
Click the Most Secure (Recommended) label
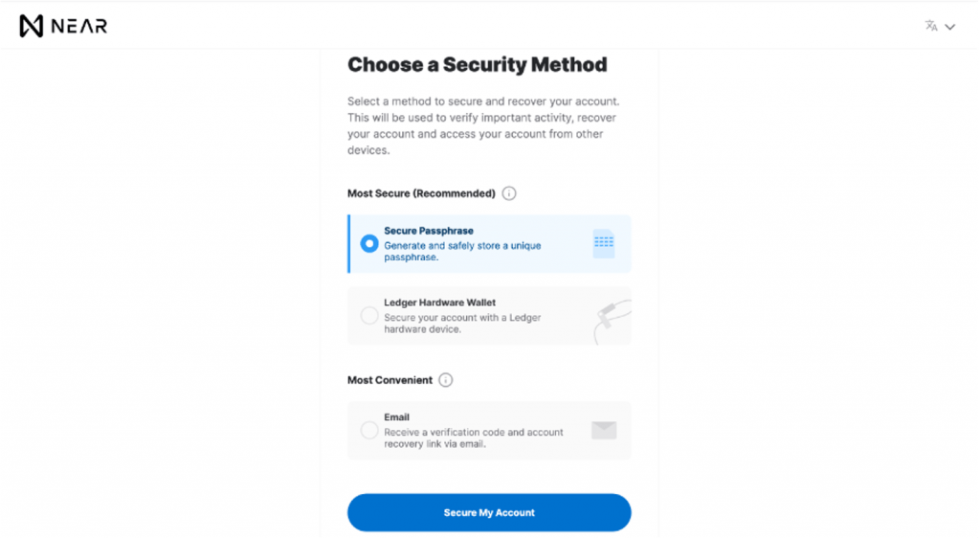tap(421, 193)
